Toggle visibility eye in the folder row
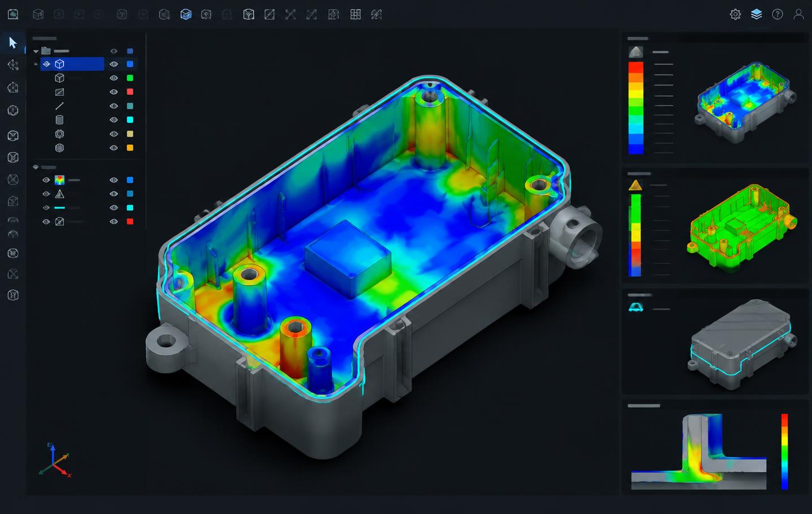This screenshot has height=514, width=812. [113, 51]
